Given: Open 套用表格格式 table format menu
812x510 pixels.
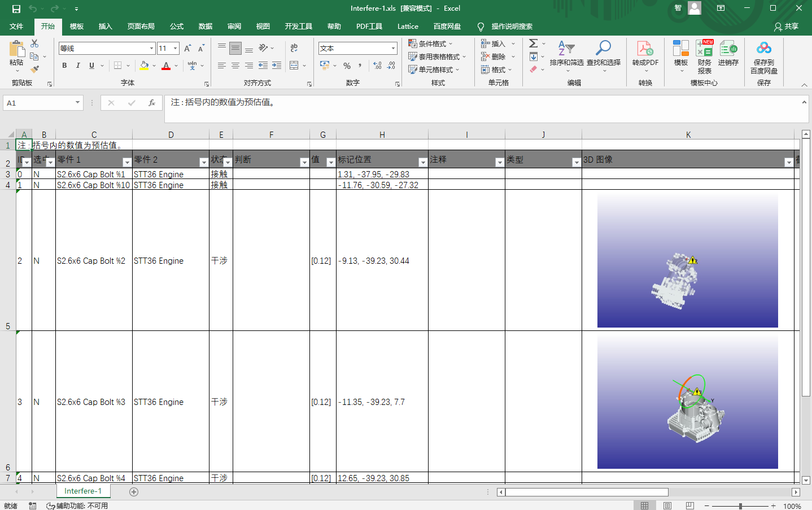Looking at the screenshot, I should pyautogui.click(x=437, y=56).
